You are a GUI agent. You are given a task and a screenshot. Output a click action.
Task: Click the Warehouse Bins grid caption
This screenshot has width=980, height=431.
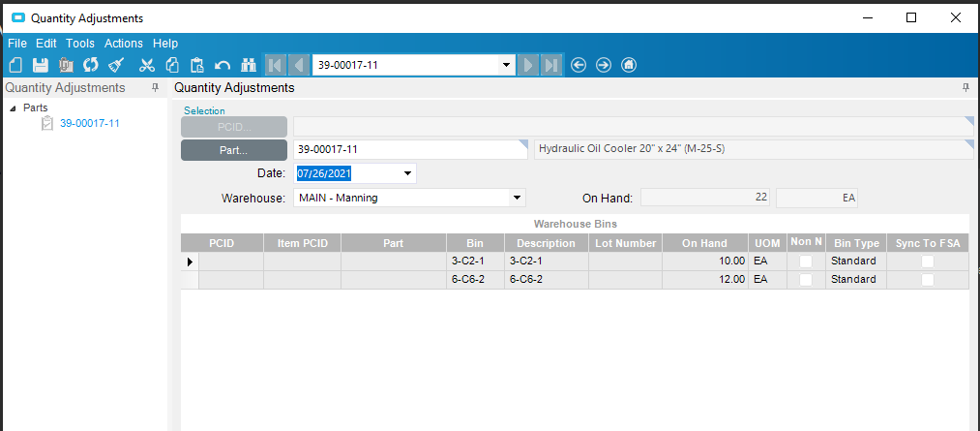point(575,224)
